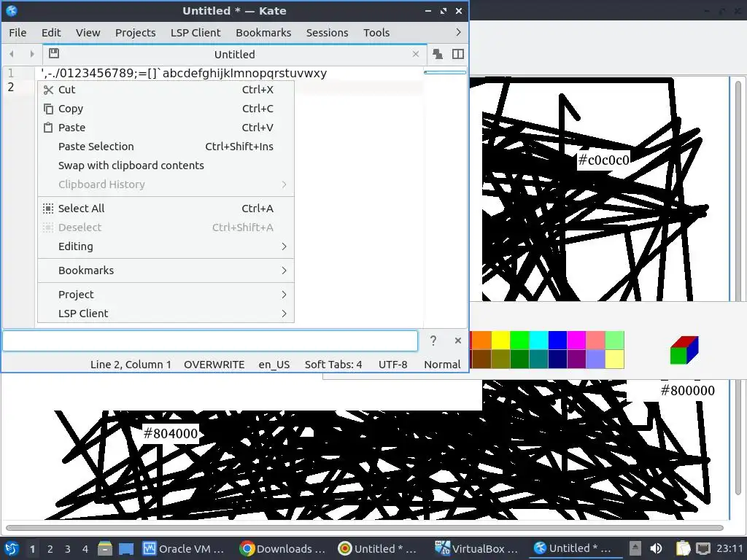Switch to virtual desktop 4
Screen dimensions: 747x560
point(85,548)
